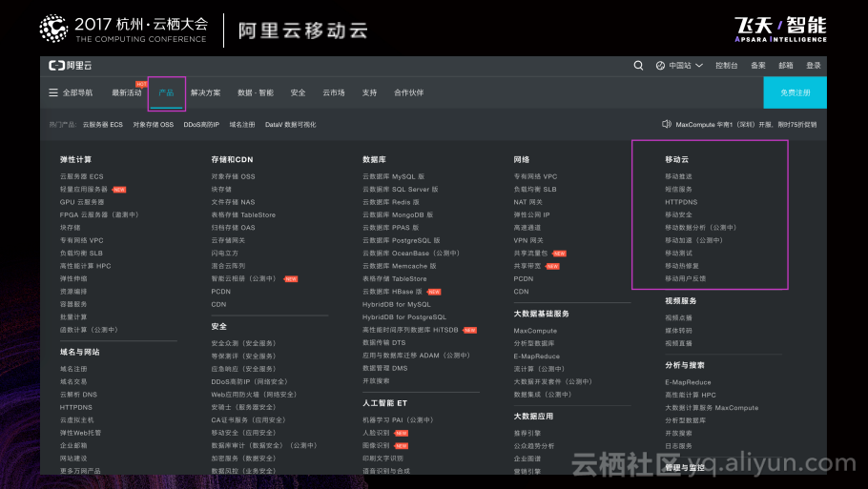868x489 pixels.
Task: Click CA证书服务（应用安全）
Action: point(249,419)
